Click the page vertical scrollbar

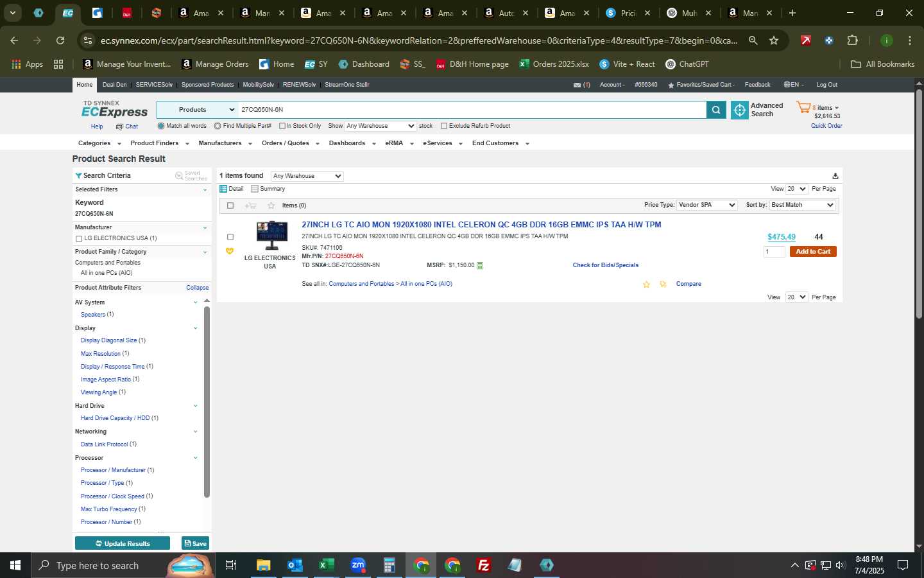point(919,204)
